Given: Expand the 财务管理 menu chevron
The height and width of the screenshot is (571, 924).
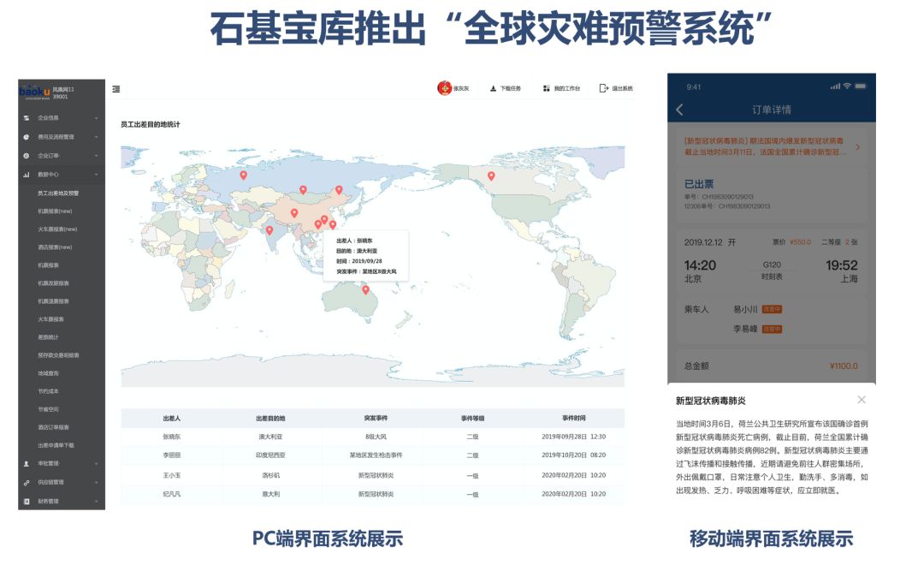Looking at the screenshot, I should [x=96, y=502].
